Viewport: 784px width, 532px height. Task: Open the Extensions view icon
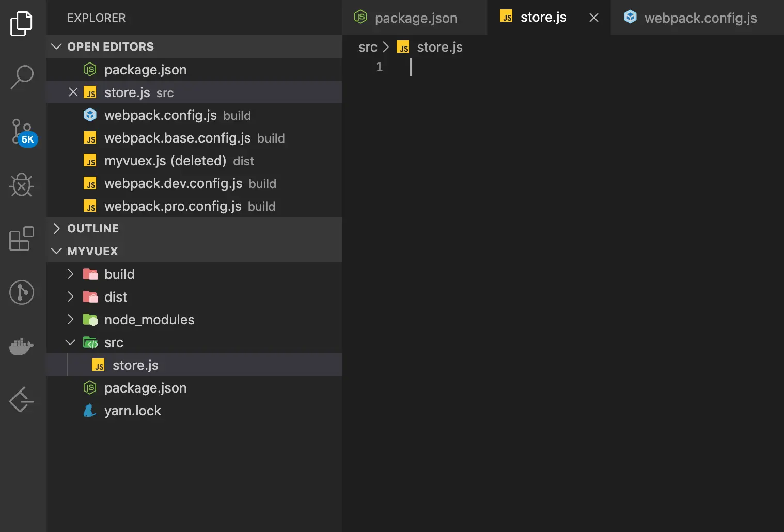[x=22, y=239]
